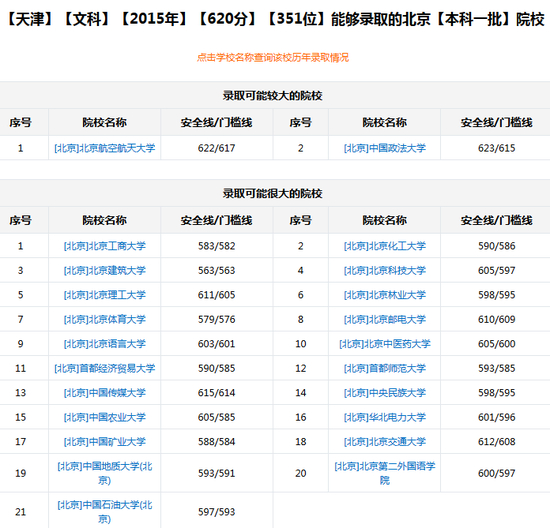Select score cell 563/563
Image resolution: width=550 pixels, height=528 pixels.
216,270
